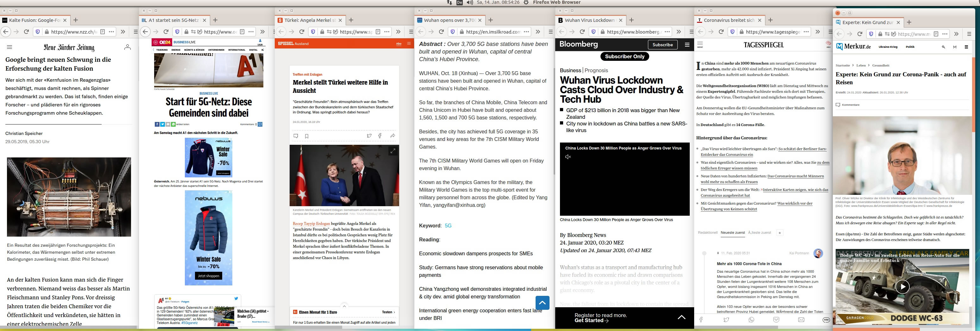980x331 pixels.
Task: Click Spiegel share arrow icon
Action: (393, 136)
